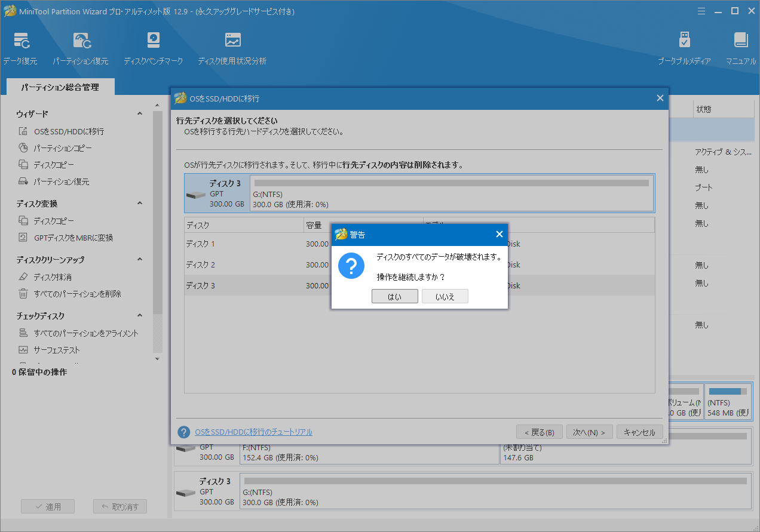
Task: Click ウィザード section's ディスクコピー icon
Action: point(23,165)
